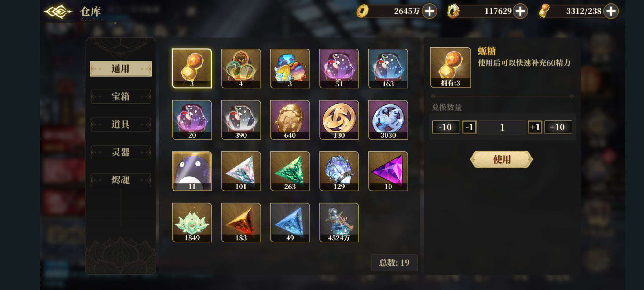This screenshot has height=290, width=644.
Task: Decrease exchange quantity by -1
Action: coord(469,127)
